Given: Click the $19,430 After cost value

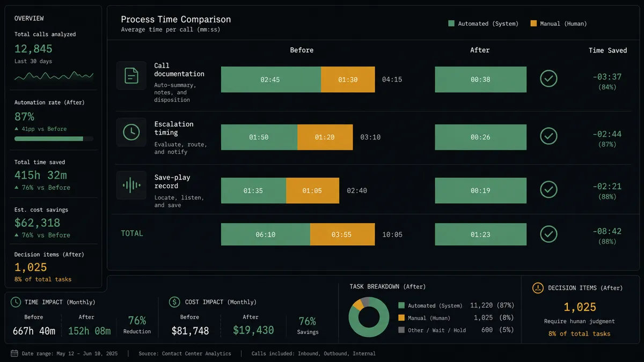Looking at the screenshot, I should (x=253, y=331).
